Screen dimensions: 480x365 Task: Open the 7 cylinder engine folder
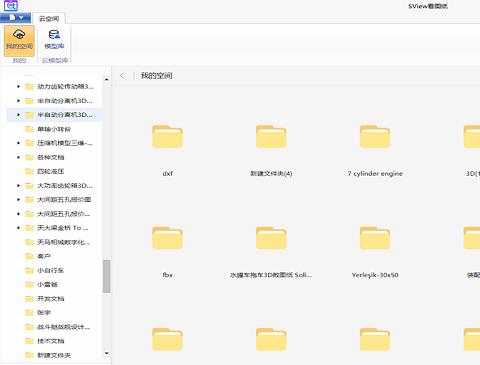click(375, 137)
